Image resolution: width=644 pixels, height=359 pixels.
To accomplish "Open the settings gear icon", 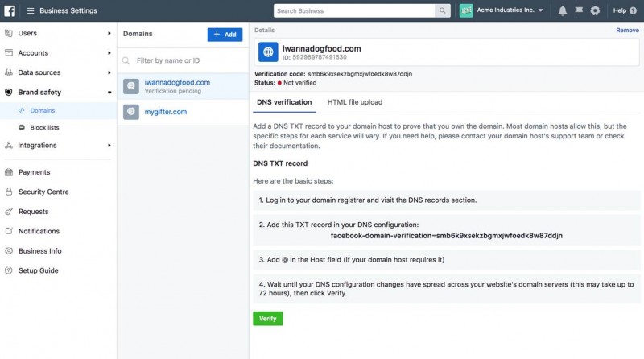I will [595, 10].
